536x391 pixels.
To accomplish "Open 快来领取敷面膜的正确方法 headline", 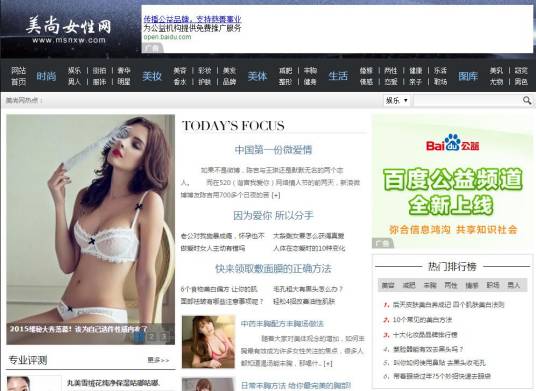I will coord(273,269).
